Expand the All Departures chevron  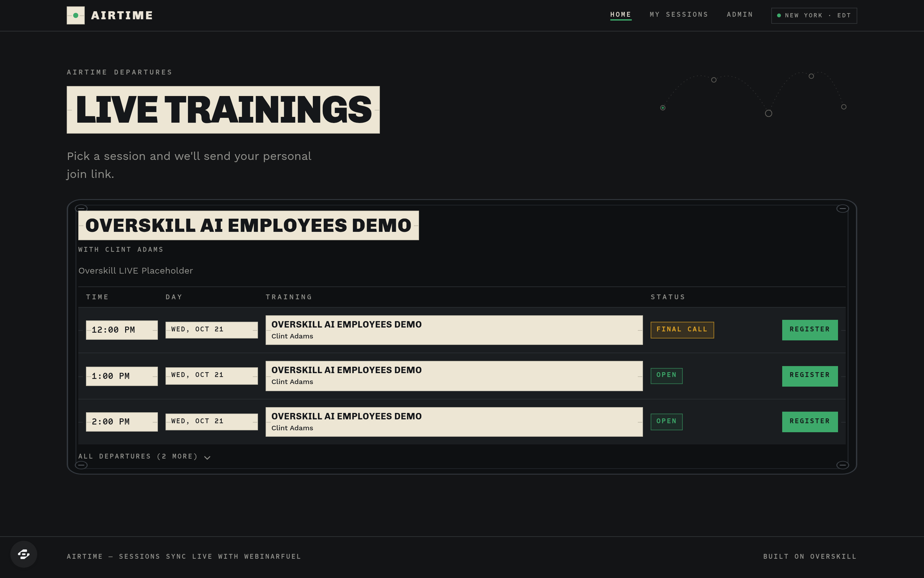point(207,457)
